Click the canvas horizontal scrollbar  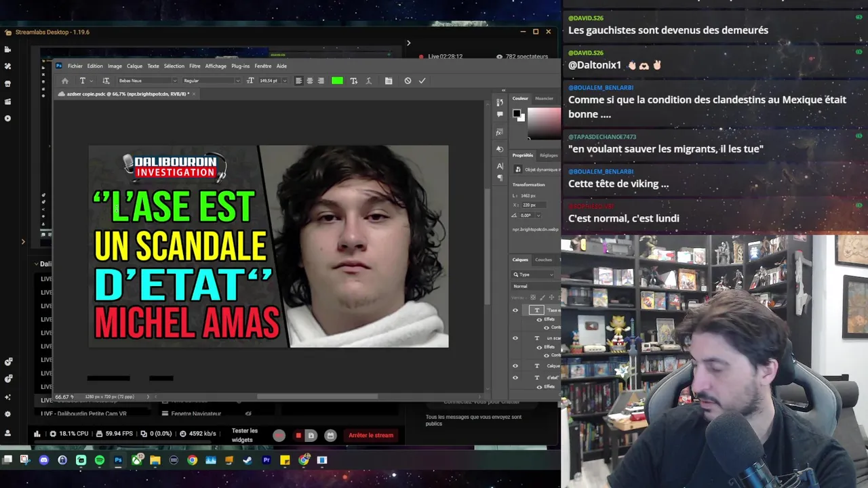[x=317, y=396]
